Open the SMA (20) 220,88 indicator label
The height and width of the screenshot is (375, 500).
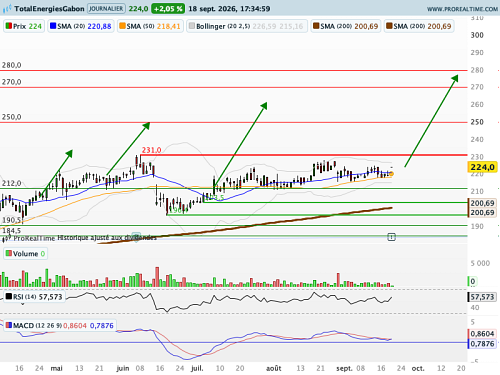(81, 26)
